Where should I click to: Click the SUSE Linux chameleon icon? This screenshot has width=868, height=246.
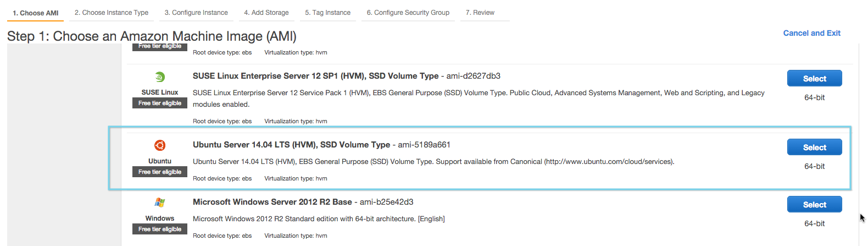pos(160,76)
